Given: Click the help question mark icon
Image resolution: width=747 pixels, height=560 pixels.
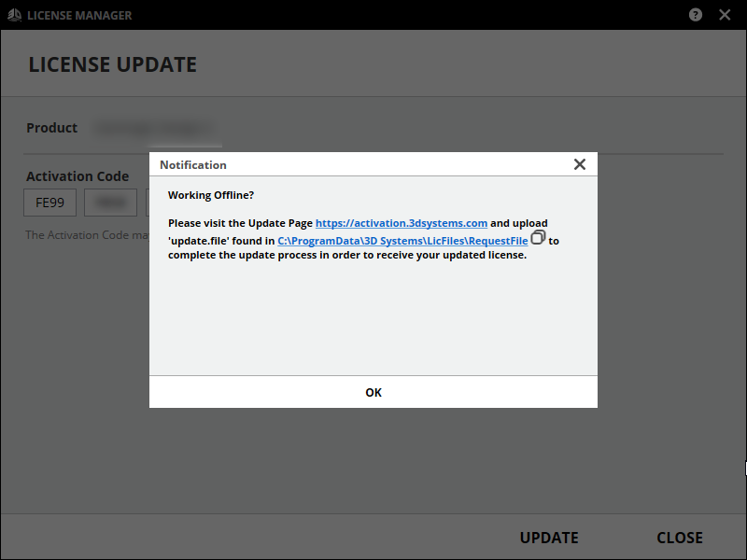Looking at the screenshot, I should [696, 15].
